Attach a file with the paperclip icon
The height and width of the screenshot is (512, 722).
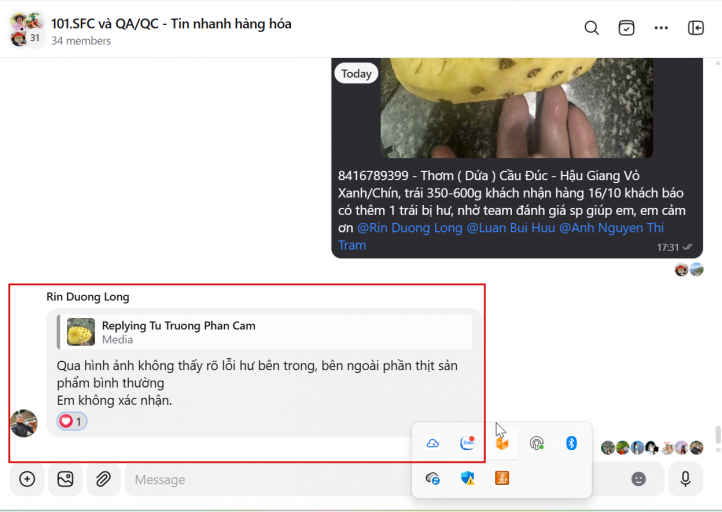pos(103,479)
